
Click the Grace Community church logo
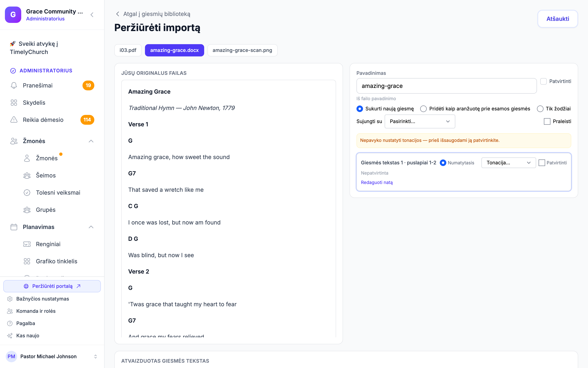point(13,15)
